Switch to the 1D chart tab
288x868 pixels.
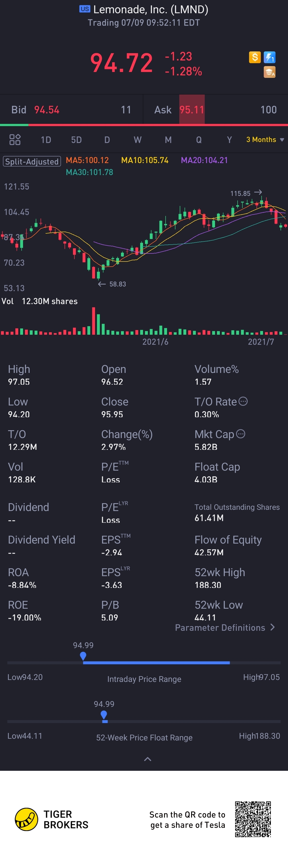[46, 140]
